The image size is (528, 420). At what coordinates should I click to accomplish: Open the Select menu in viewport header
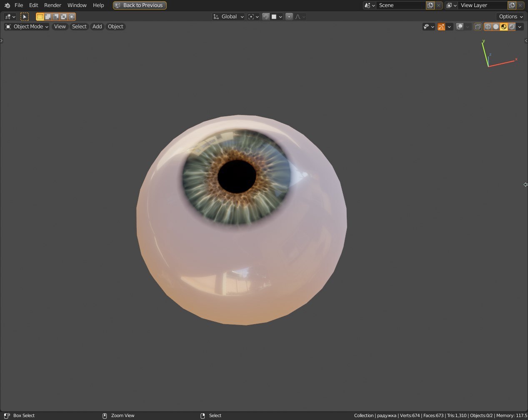[x=79, y=27]
